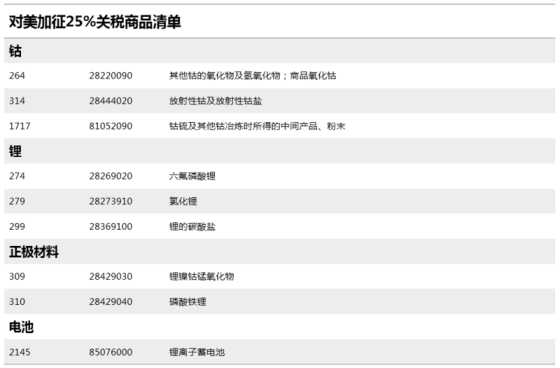560x368 pixels.
Task: Select description 其他钴的氧化物及氢氧化物；商品氧化钴
Action: 252,76
